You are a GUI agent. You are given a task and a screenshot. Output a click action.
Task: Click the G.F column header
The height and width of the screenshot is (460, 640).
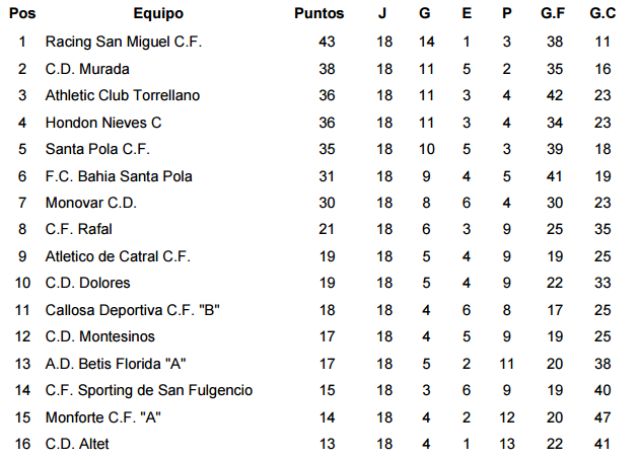pyautogui.click(x=553, y=14)
